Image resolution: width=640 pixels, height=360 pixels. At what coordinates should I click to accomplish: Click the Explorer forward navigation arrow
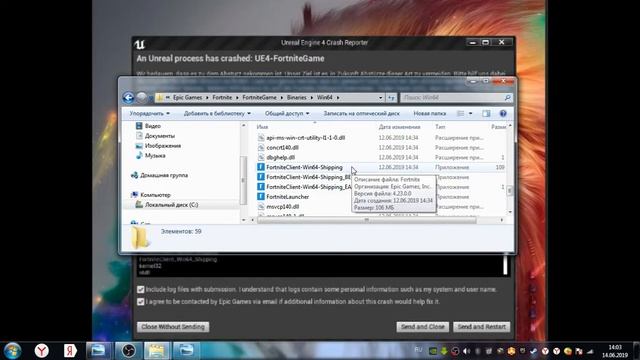click(142, 98)
